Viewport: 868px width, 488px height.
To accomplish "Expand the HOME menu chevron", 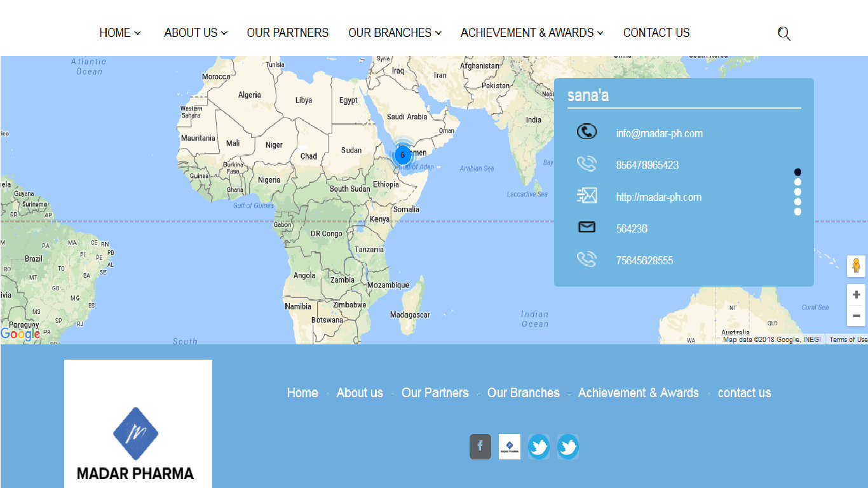I will (x=138, y=33).
